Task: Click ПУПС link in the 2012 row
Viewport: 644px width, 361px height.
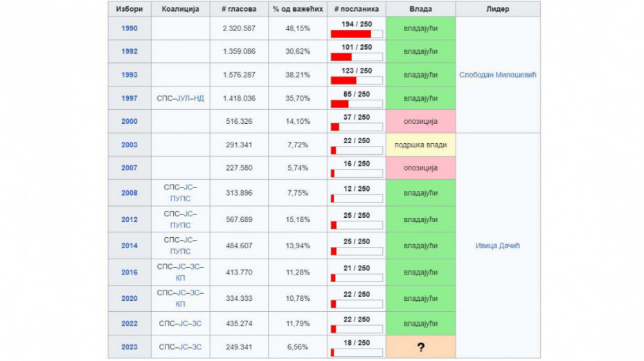Action: [180, 225]
